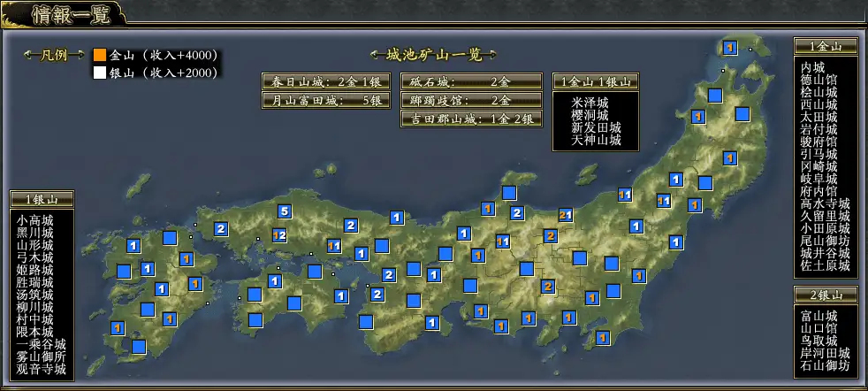
Task: Click the 1银山 list header
Action: tap(42, 199)
